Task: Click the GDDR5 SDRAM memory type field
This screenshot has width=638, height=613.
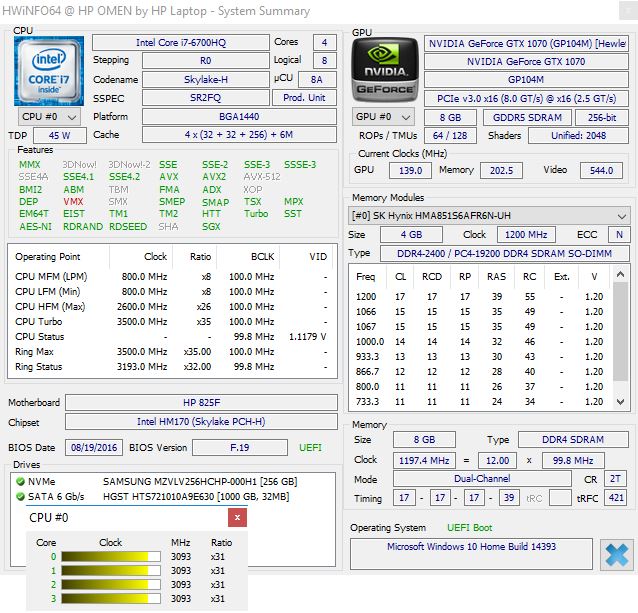Action: [x=527, y=118]
